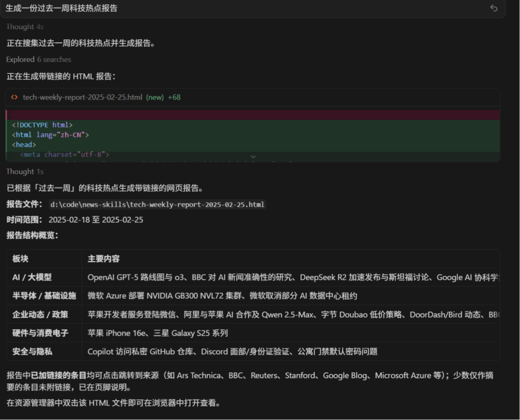Click the (new) label beside the file name

click(x=155, y=98)
